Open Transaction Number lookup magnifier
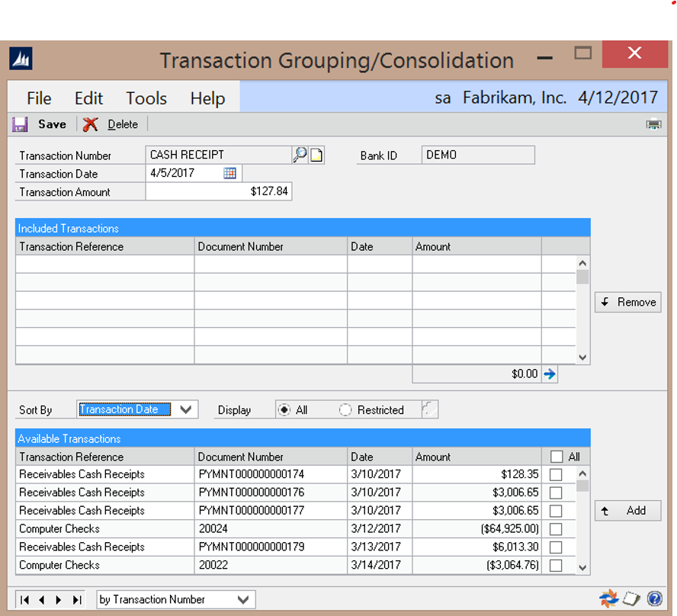Screen dimensions: 677x616 [300, 156]
